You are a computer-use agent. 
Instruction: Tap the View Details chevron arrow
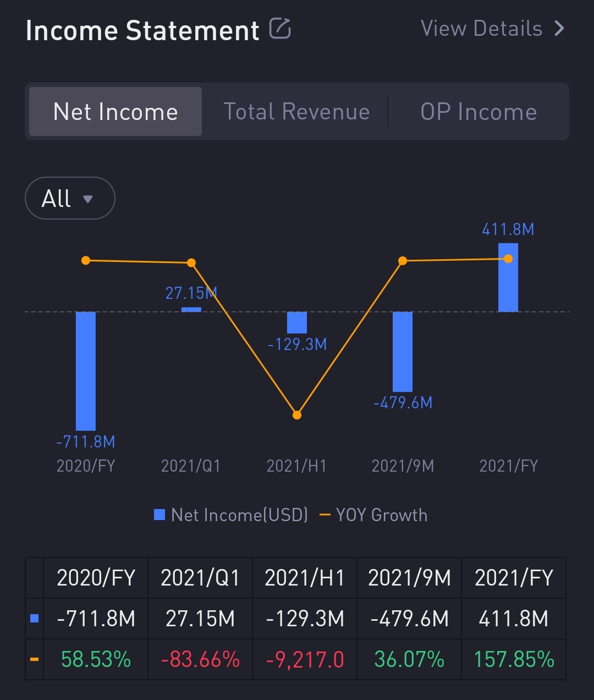coord(559,29)
